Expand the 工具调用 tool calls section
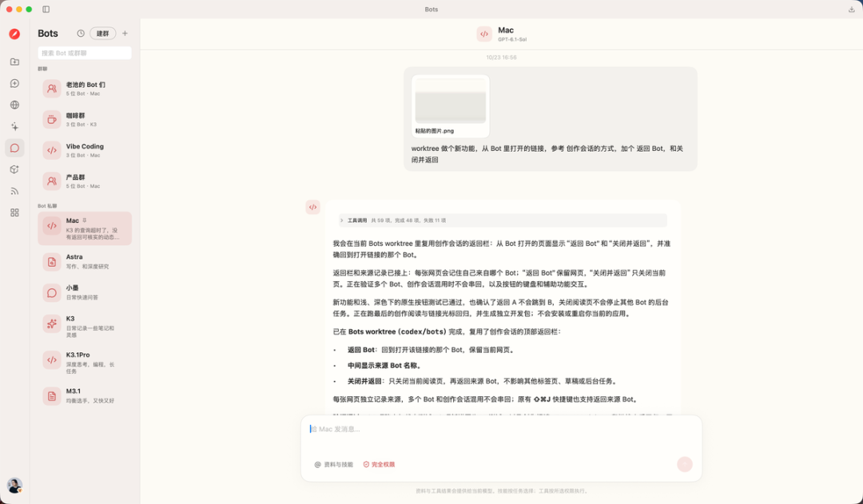863x504 pixels. click(x=503, y=220)
